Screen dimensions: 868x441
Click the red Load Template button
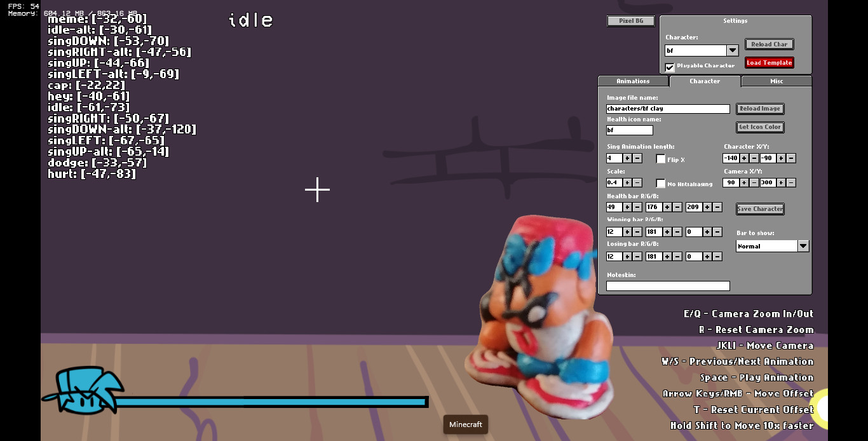tap(770, 63)
